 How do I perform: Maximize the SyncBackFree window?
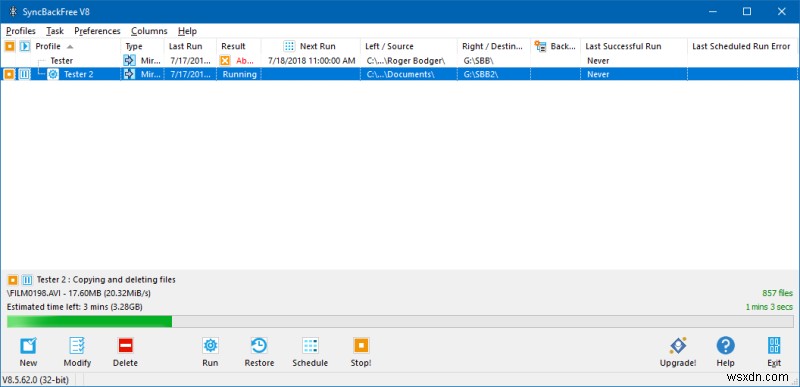[x=747, y=12]
